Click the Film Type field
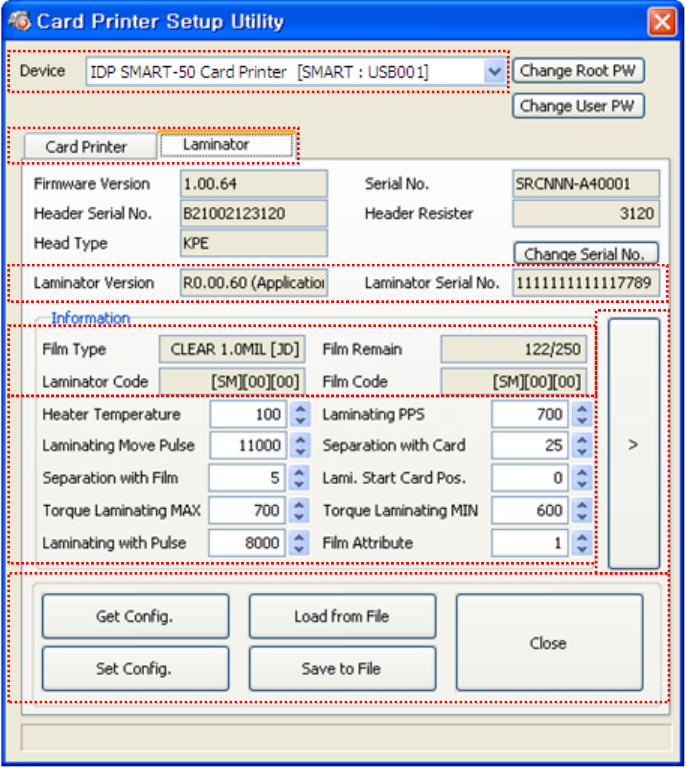The width and height of the screenshot is (686, 768). (232, 349)
